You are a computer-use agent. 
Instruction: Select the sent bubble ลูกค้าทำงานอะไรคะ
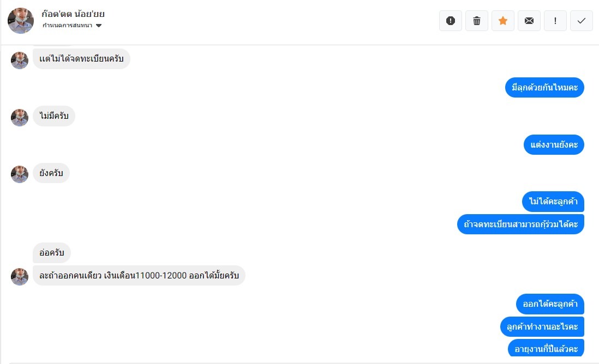pyautogui.click(x=542, y=327)
